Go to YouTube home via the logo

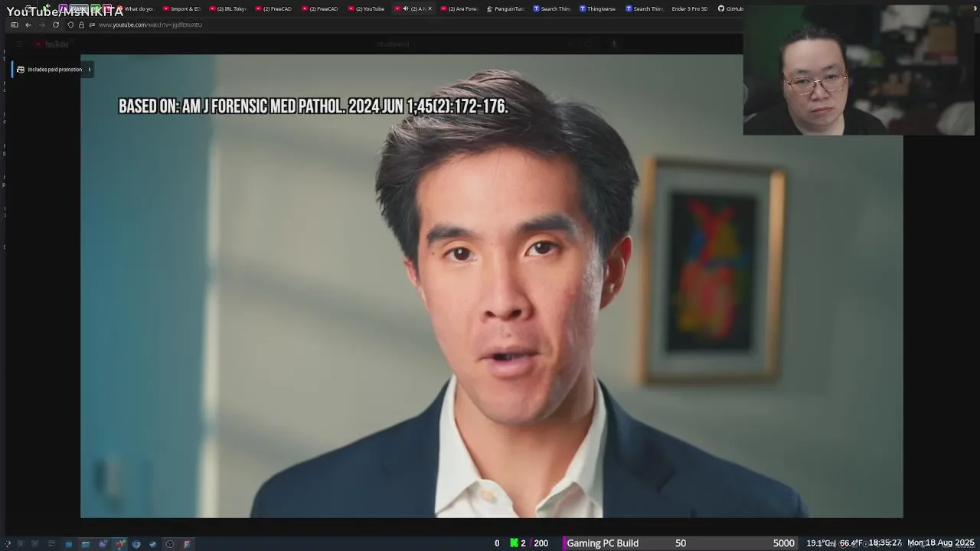[52, 44]
